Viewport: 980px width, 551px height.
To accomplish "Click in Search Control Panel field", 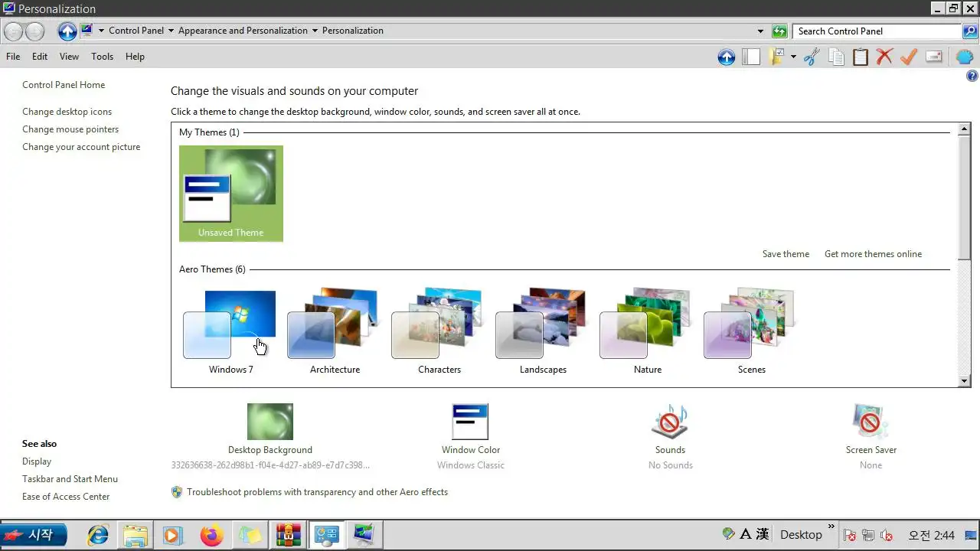I will (877, 31).
